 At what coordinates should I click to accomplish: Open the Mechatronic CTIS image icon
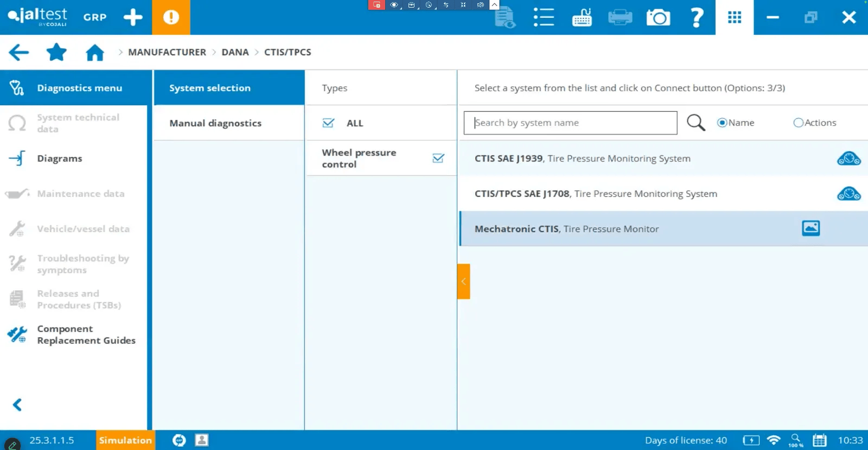point(811,228)
